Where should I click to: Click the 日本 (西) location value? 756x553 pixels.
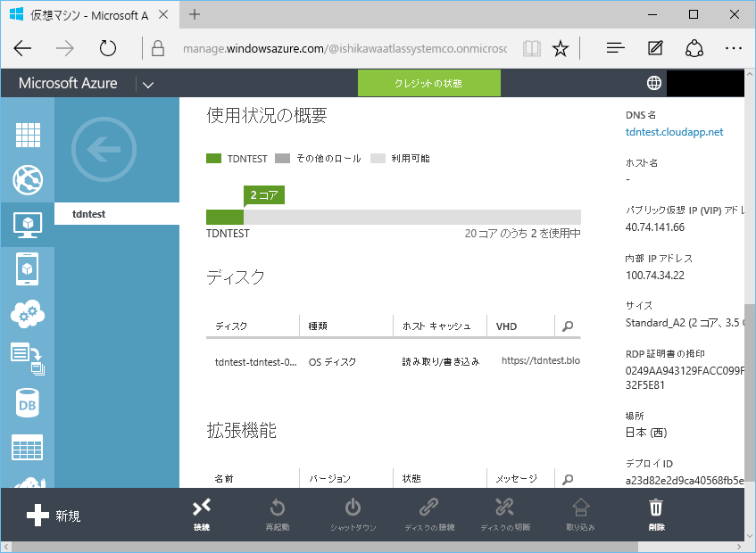click(646, 433)
